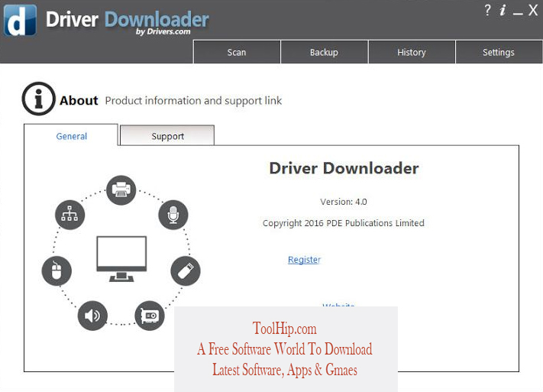Click the mouse device icon
Image resolution: width=543 pixels, height=392 pixels.
[x=57, y=271]
